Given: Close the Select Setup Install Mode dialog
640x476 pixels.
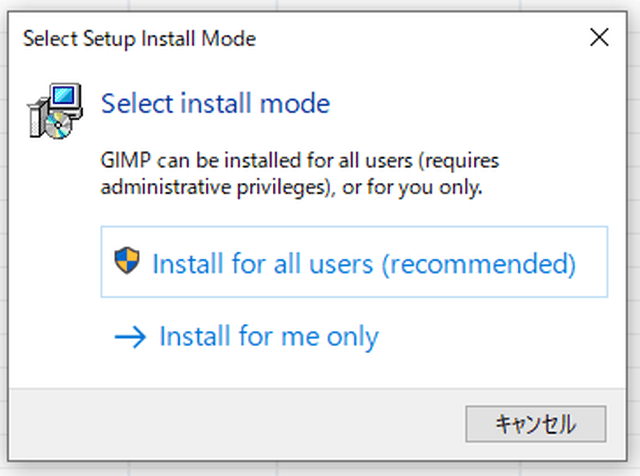Looking at the screenshot, I should 599,38.
